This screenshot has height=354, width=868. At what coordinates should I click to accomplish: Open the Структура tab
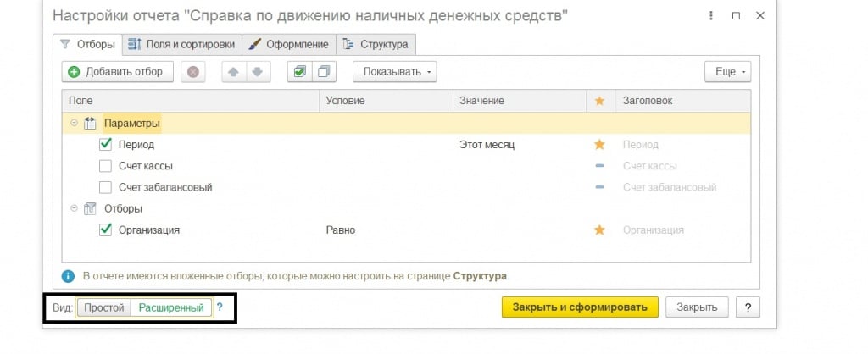(376, 44)
